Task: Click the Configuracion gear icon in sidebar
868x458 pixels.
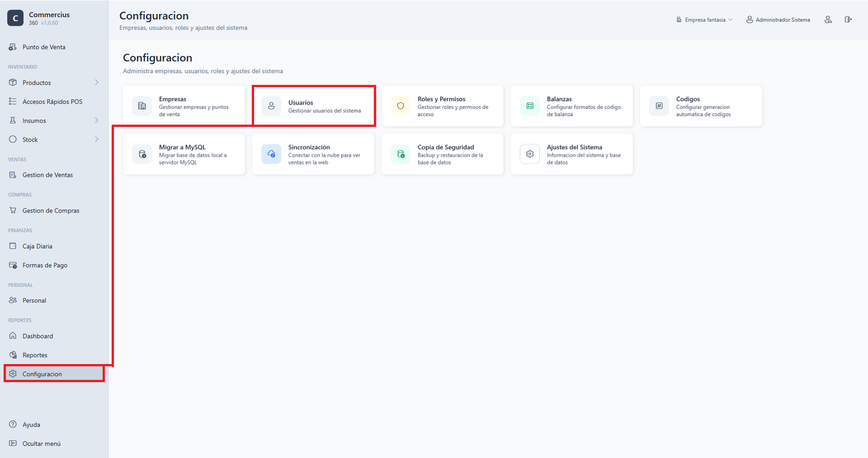Action: point(12,374)
